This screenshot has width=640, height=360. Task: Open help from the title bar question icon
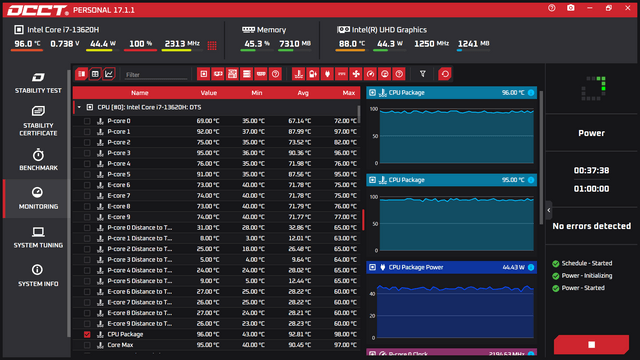551,8
